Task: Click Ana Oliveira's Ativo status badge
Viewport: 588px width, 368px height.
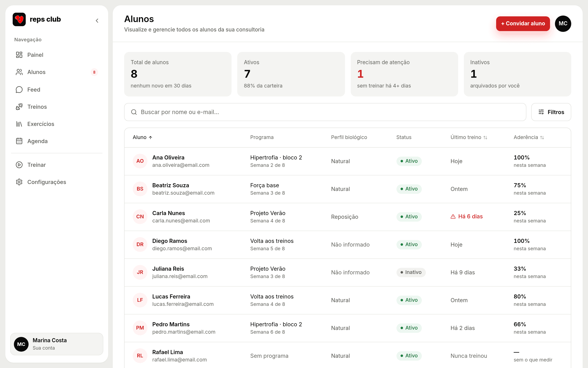Action: tap(409, 161)
